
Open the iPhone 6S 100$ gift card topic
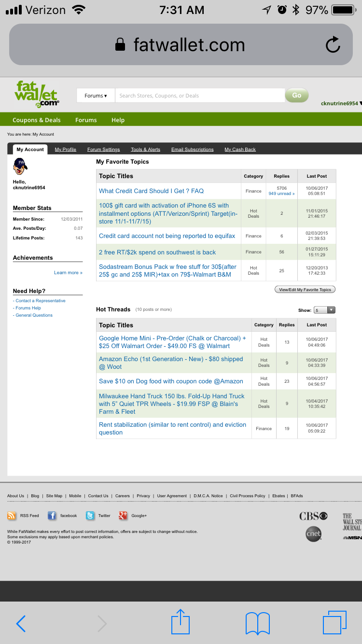click(x=168, y=213)
